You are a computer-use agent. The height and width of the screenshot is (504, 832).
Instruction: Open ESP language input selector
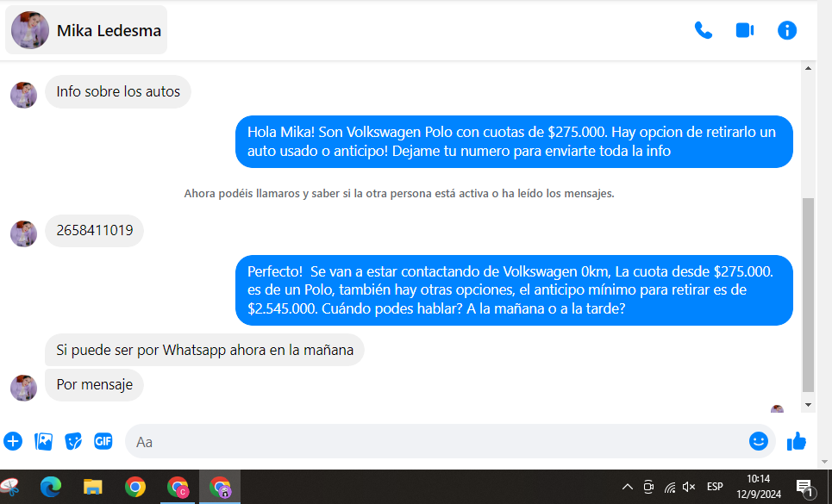(715, 487)
